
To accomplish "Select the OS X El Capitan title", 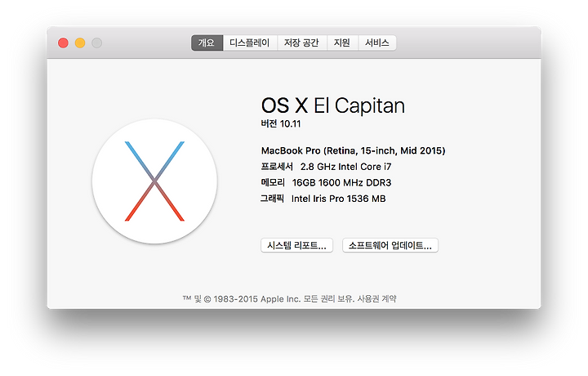I will pyautogui.click(x=333, y=105).
